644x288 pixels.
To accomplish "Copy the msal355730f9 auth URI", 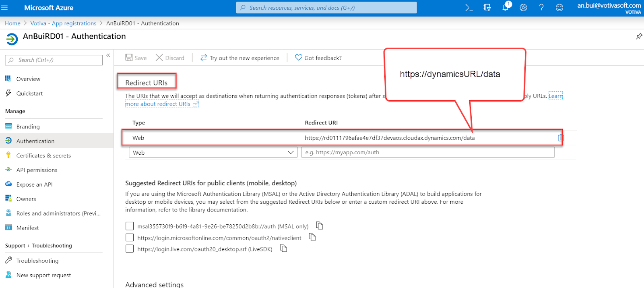I will pyautogui.click(x=320, y=226).
